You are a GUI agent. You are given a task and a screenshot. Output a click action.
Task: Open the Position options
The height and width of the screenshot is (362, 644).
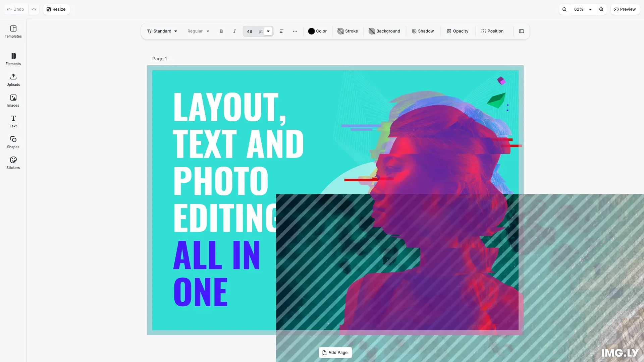[x=492, y=31]
